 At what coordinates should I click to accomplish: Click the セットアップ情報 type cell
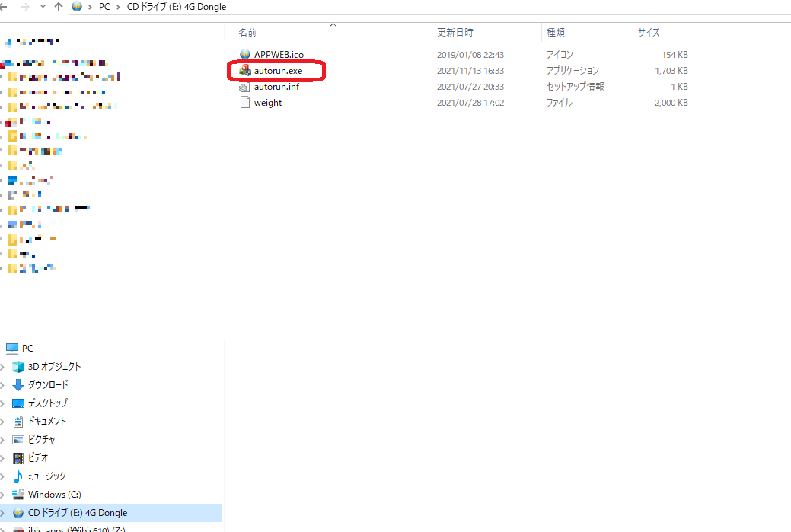575,87
